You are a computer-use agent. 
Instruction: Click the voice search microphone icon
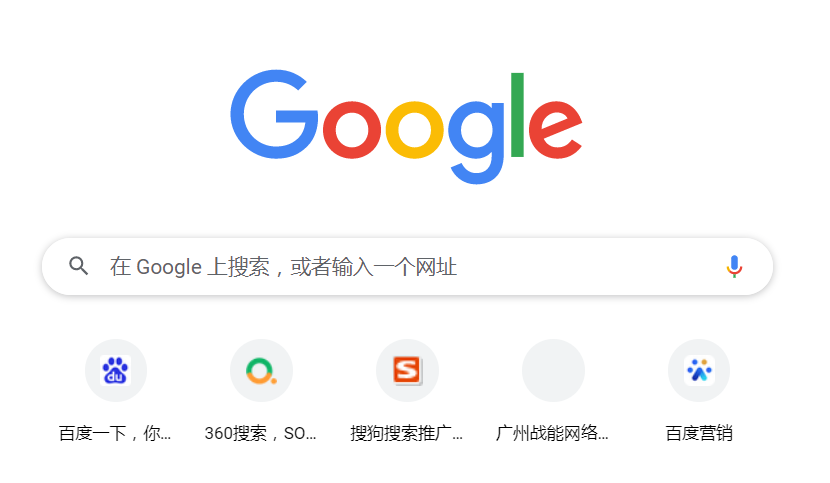tap(734, 266)
